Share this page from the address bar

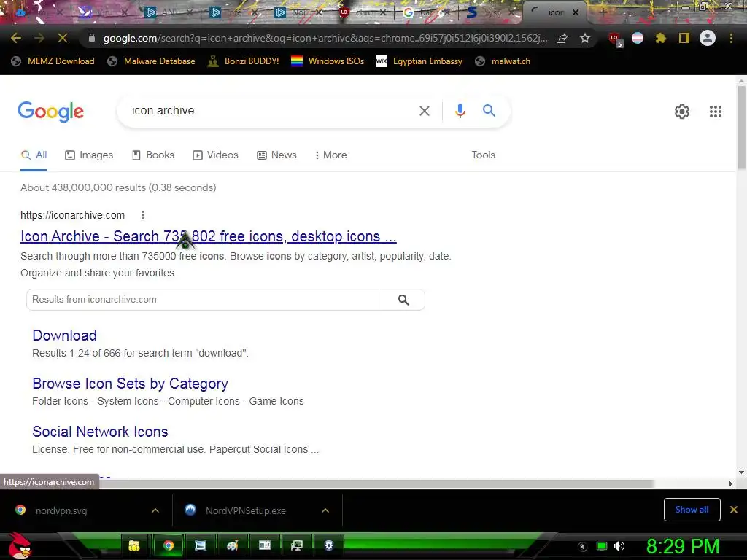point(562,38)
